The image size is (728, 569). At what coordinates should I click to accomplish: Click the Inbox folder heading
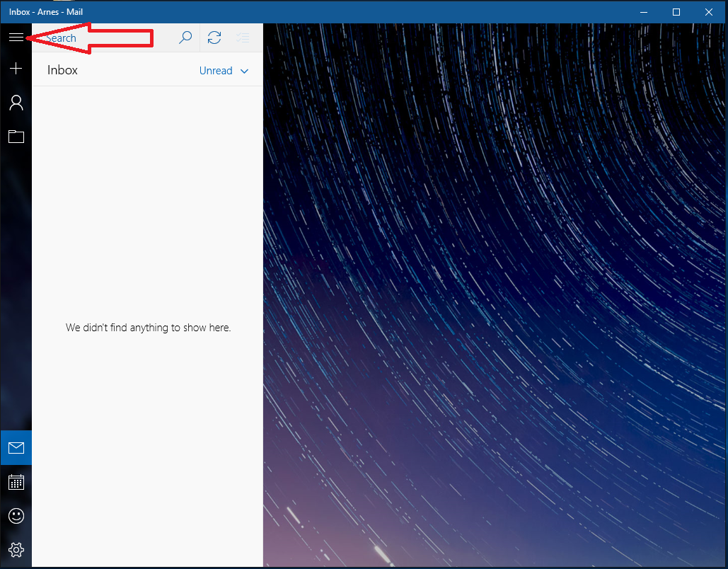tap(62, 70)
